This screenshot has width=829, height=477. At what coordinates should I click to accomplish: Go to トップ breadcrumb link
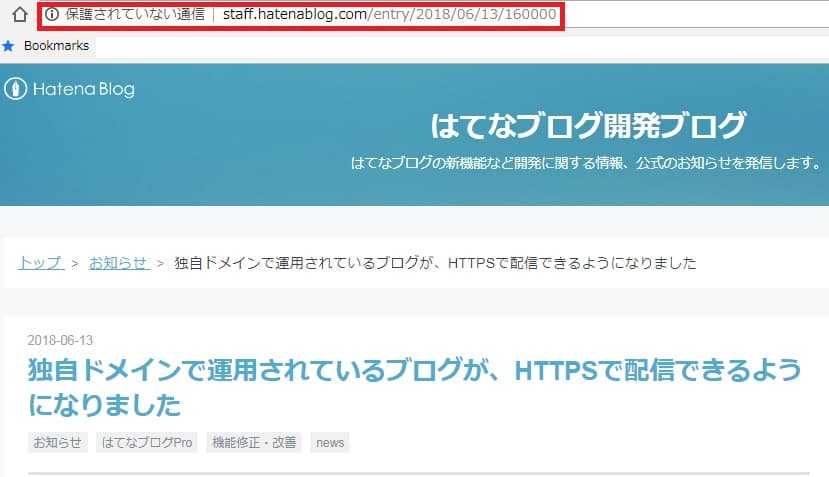[x=41, y=262]
